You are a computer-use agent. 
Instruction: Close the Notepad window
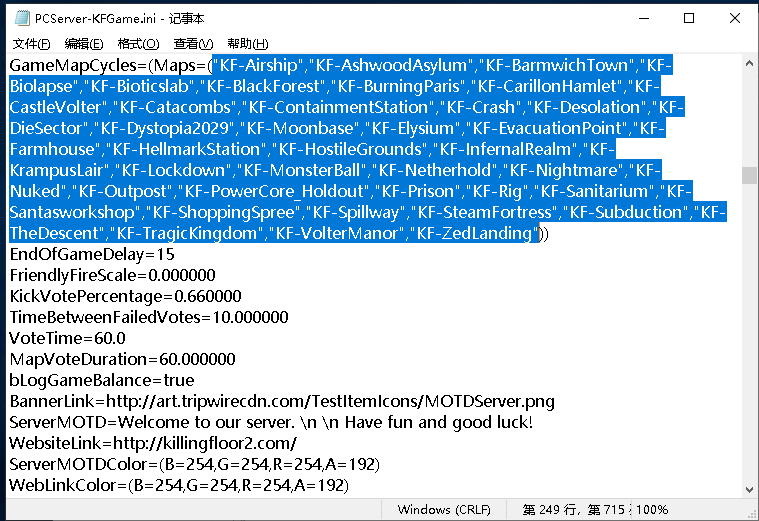734,18
